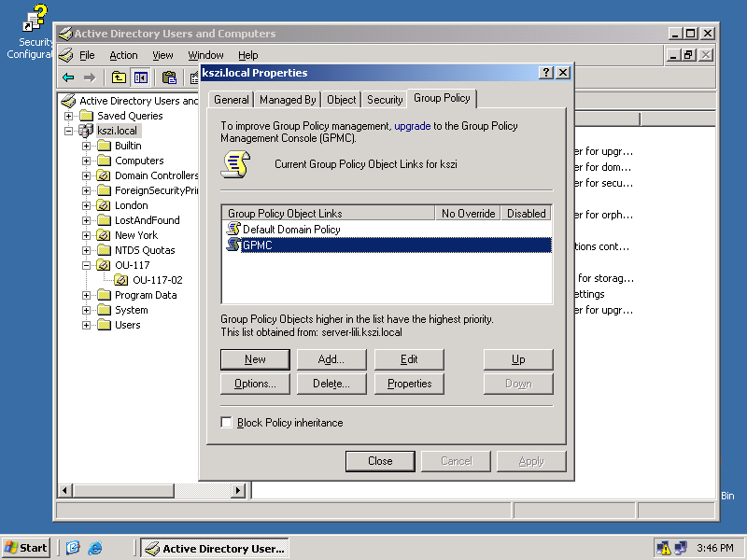Click the New York OU folder icon
The width and height of the screenshot is (747, 560).
pos(104,235)
